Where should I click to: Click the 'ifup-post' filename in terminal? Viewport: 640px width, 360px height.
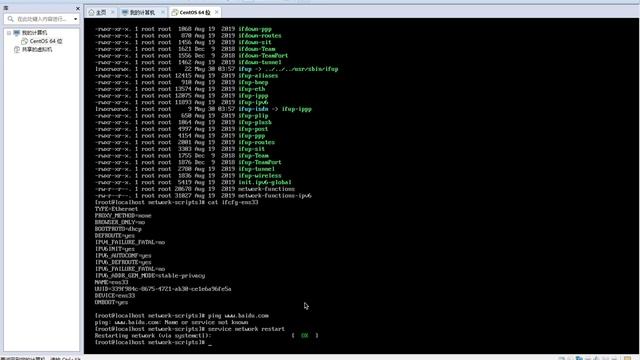[x=253, y=129]
